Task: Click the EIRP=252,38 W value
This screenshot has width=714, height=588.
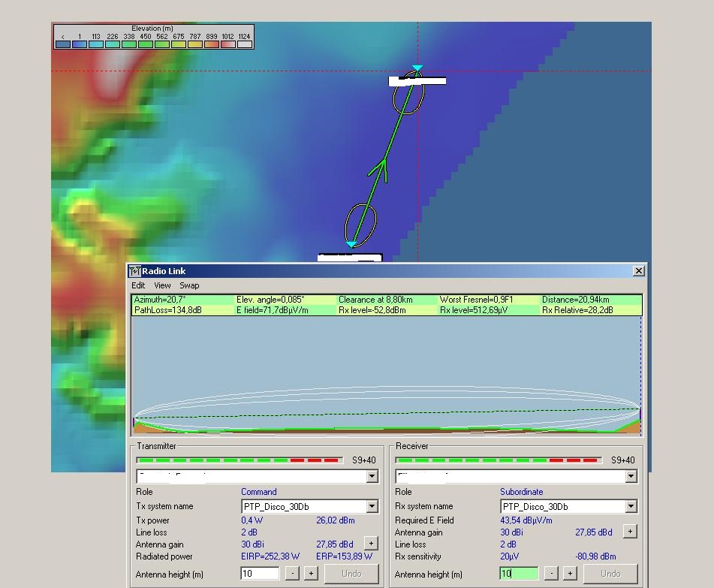Action: 270,556
